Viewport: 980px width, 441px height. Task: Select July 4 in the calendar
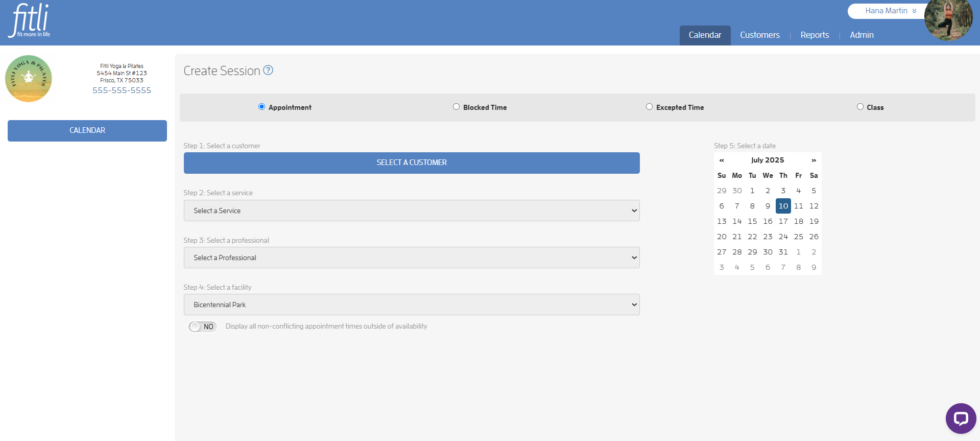tap(798, 191)
